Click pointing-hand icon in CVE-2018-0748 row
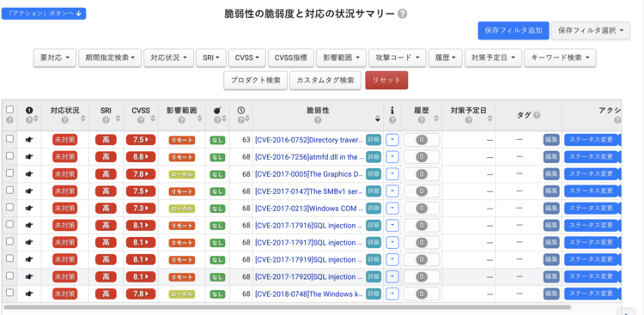This screenshot has height=315, width=644. coord(29,294)
